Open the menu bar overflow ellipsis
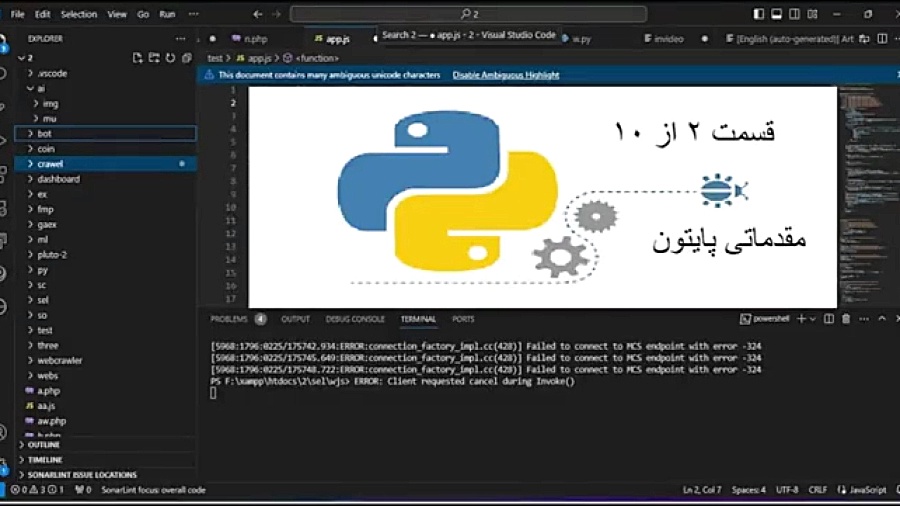Screen dimensions: 900x506 (x=193, y=14)
